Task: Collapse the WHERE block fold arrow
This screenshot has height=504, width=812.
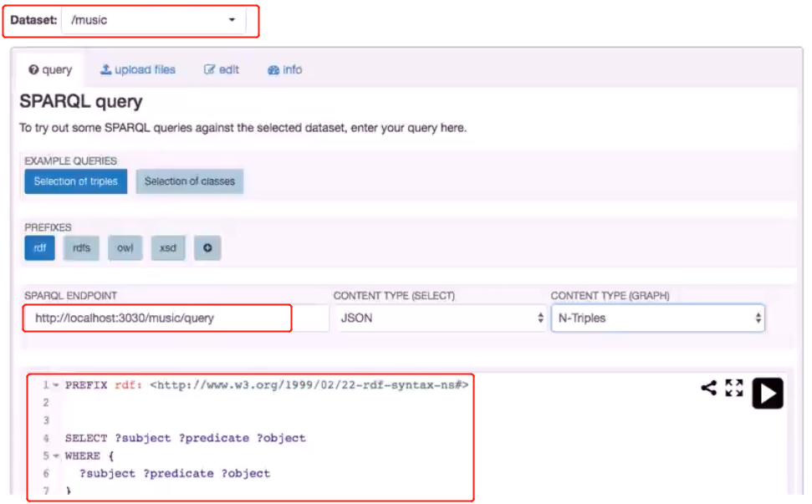Action: (56, 456)
